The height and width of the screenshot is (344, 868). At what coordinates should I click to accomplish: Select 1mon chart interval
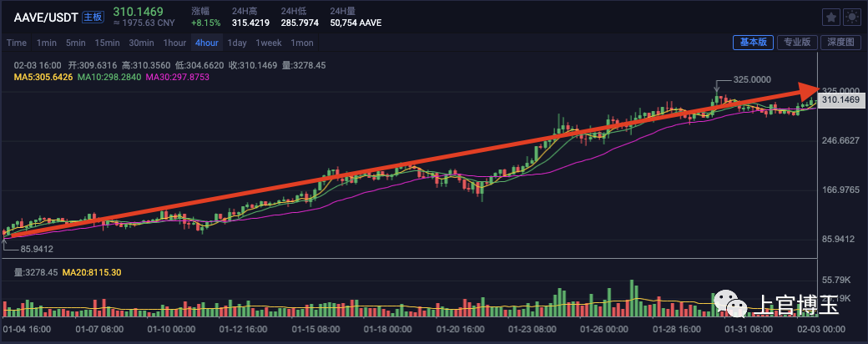301,43
